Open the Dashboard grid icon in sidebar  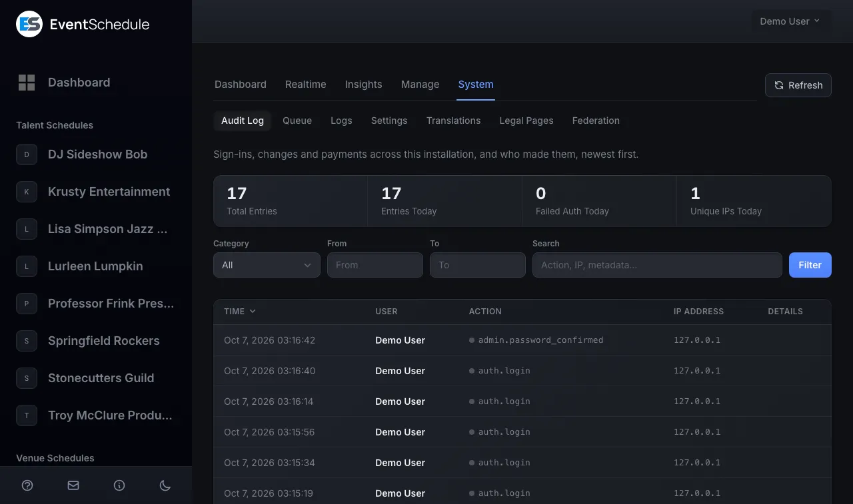pos(27,83)
